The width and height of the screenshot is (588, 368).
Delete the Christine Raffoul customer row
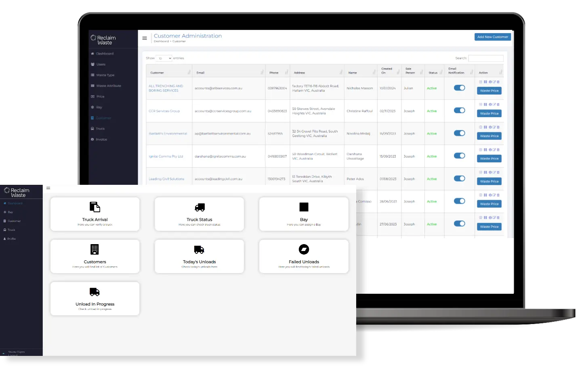click(498, 105)
